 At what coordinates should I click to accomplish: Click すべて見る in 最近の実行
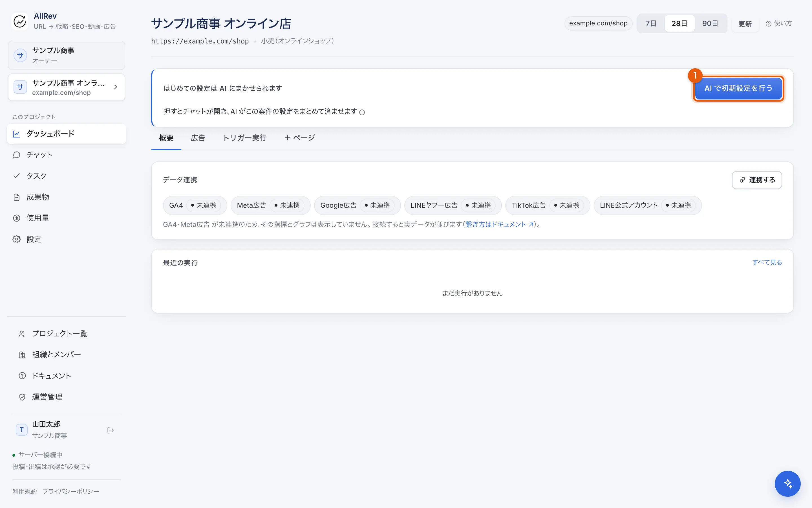(x=767, y=262)
